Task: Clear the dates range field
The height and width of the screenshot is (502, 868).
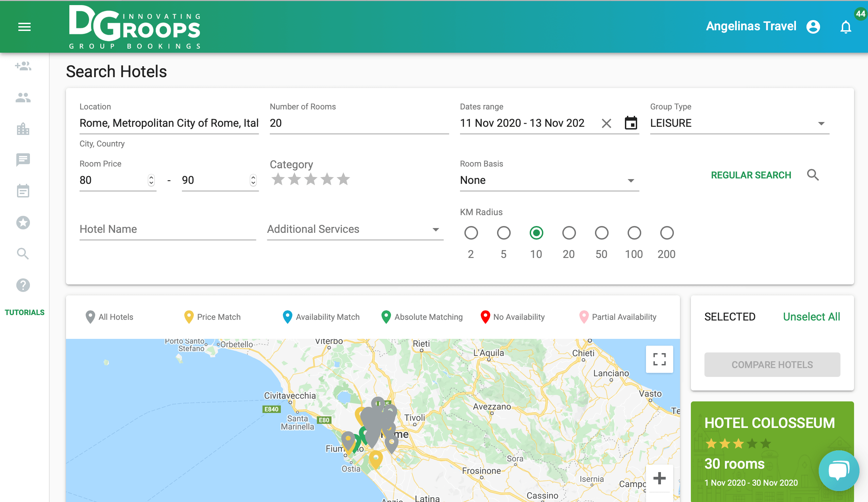Action: click(x=606, y=123)
